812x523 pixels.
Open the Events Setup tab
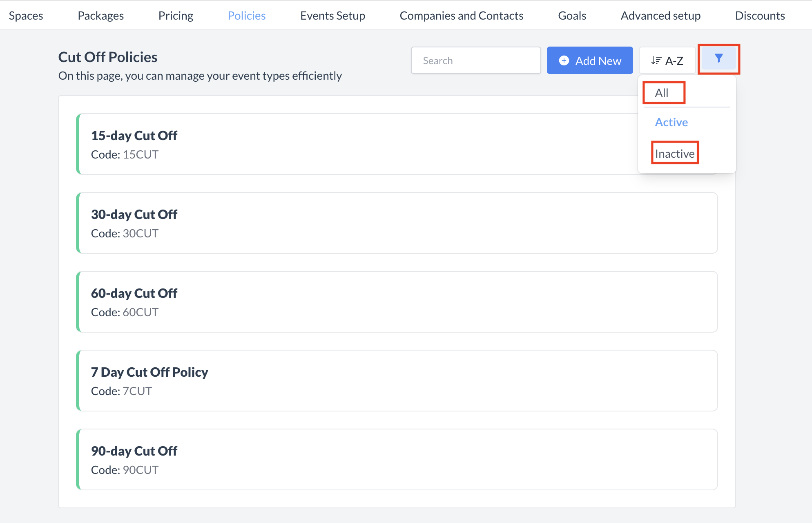click(332, 16)
